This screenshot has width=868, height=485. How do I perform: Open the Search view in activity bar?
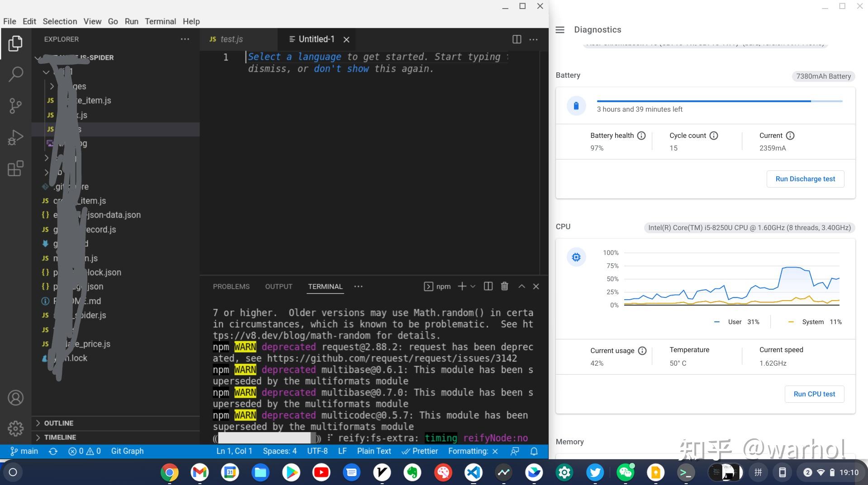click(x=15, y=74)
